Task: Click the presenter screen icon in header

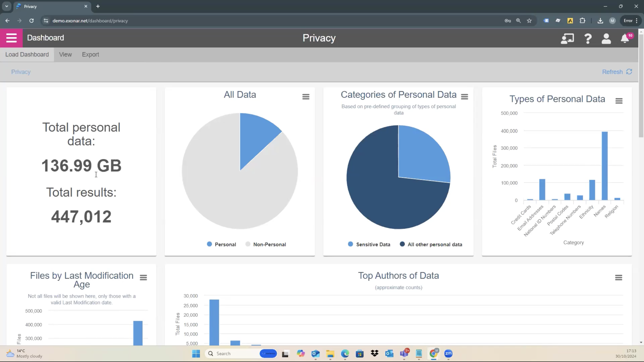Action: click(567, 38)
